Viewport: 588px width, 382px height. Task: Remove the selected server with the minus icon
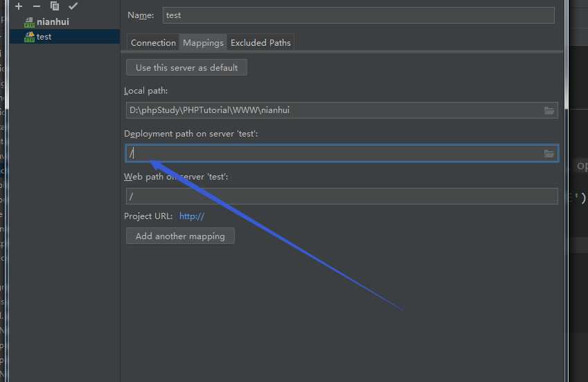click(x=37, y=6)
